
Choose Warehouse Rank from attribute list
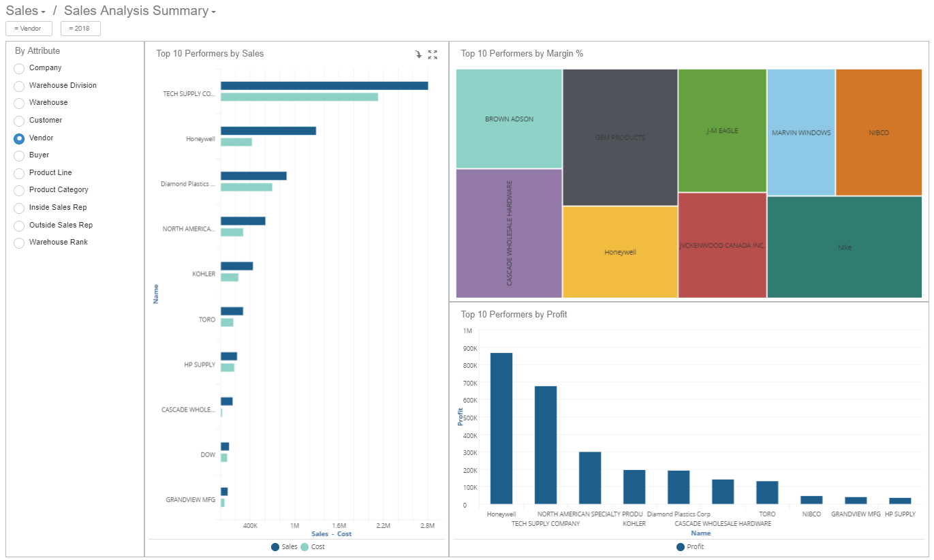click(x=18, y=243)
